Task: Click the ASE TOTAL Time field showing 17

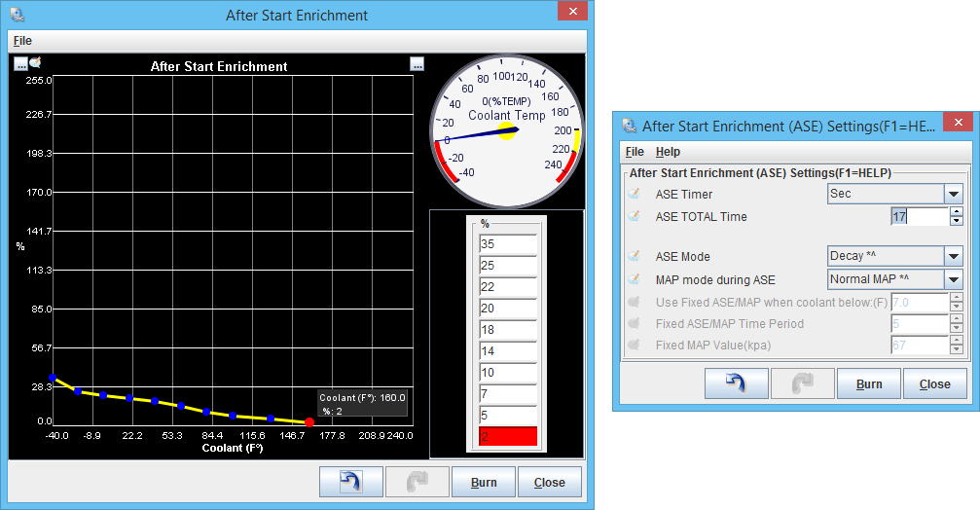Action: [x=920, y=216]
